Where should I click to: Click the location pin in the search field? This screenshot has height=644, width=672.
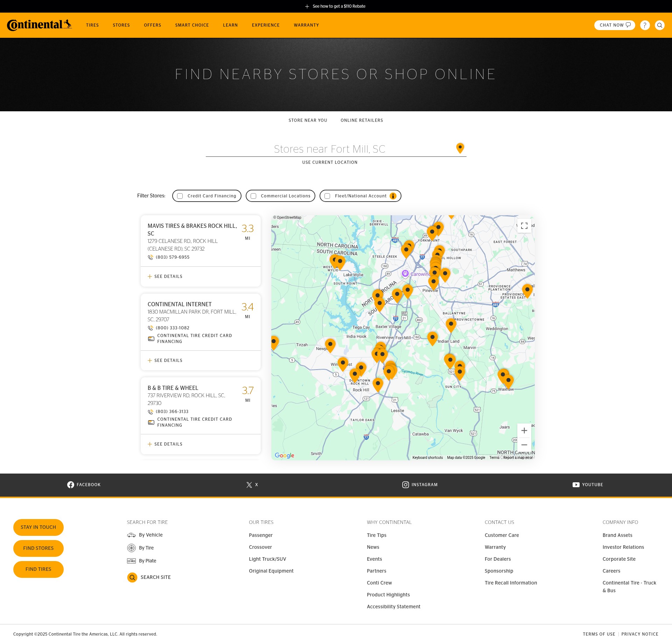pos(460,148)
